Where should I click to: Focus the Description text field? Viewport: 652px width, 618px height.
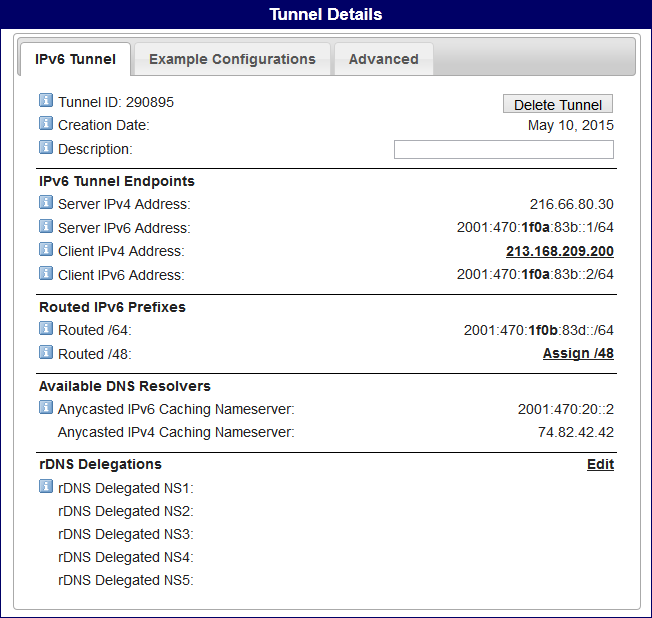point(503,150)
